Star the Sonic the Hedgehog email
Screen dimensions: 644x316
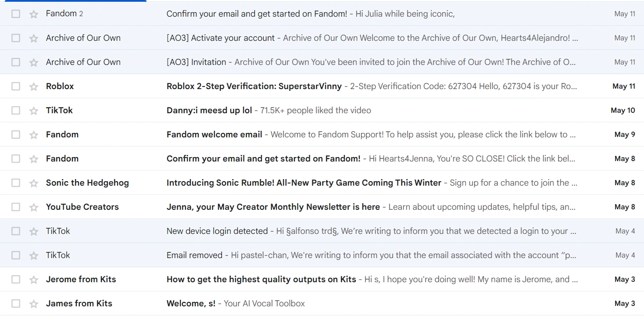click(x=34, y=183)
